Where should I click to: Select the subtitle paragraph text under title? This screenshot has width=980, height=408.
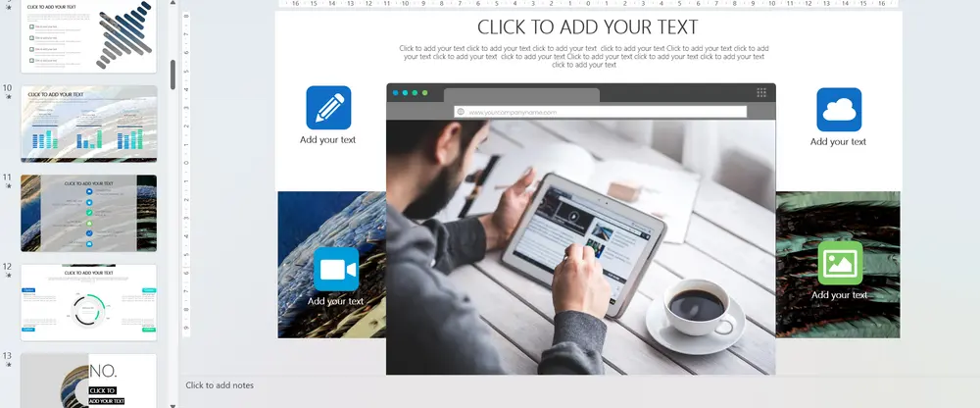584,56
